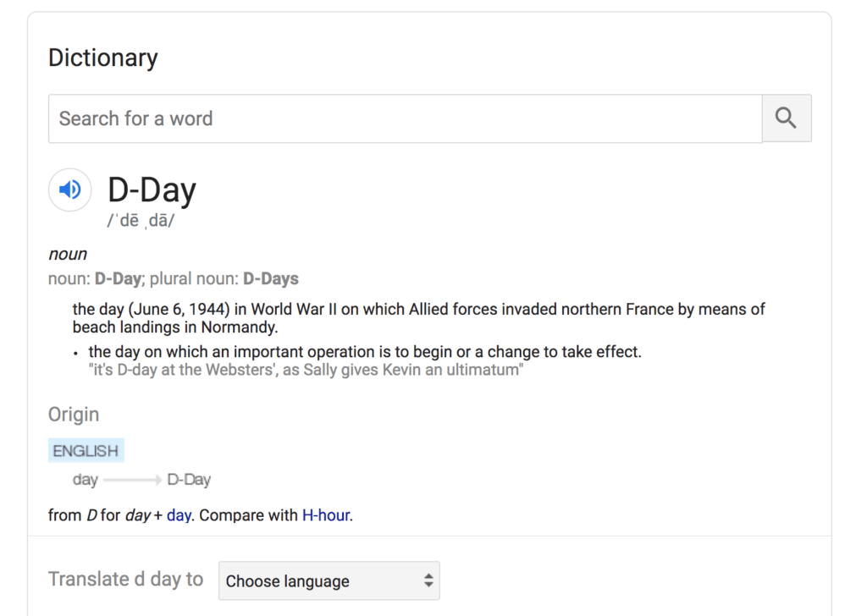
Task: Click the example sentence about Sally and Kevin
Action: [x=306, y=370]
